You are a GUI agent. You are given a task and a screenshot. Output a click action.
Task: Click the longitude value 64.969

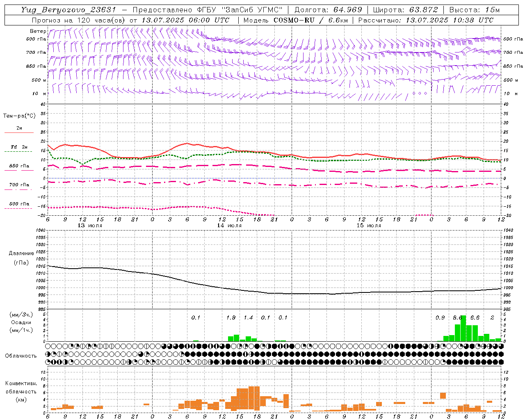click(x=347, y=10)
